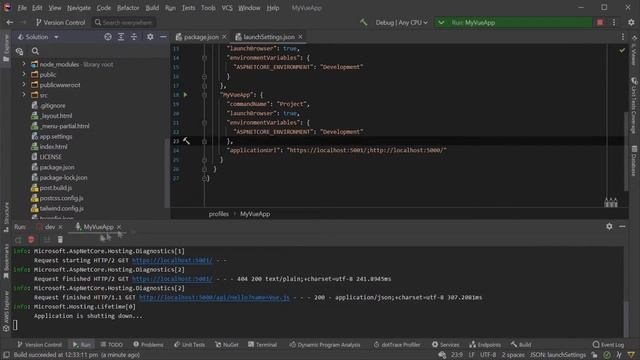Open the VCS menu
640x360 pixels.
[x=227, y=8]
